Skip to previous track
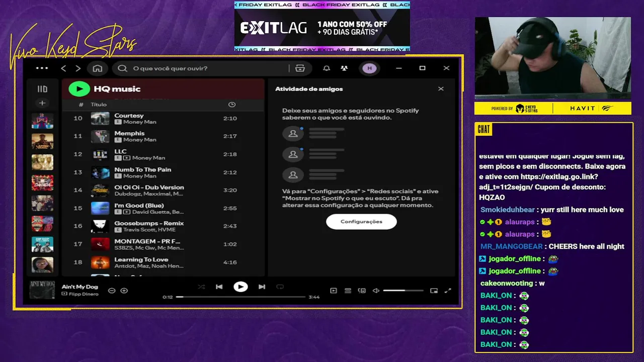This screenshot has height=362, width=644. pyautogui.click(x=219, y=287)
